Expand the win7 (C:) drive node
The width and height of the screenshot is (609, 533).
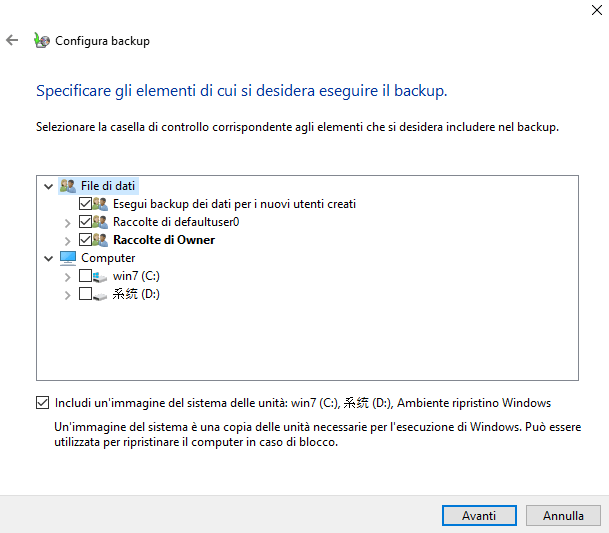click(x=68, y=276)
